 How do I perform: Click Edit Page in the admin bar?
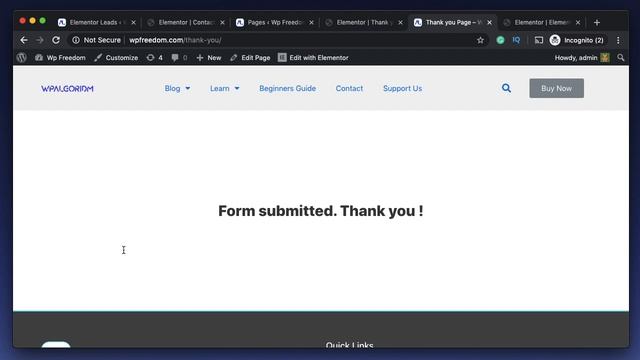pyautogui.click(x=250, y=58)
